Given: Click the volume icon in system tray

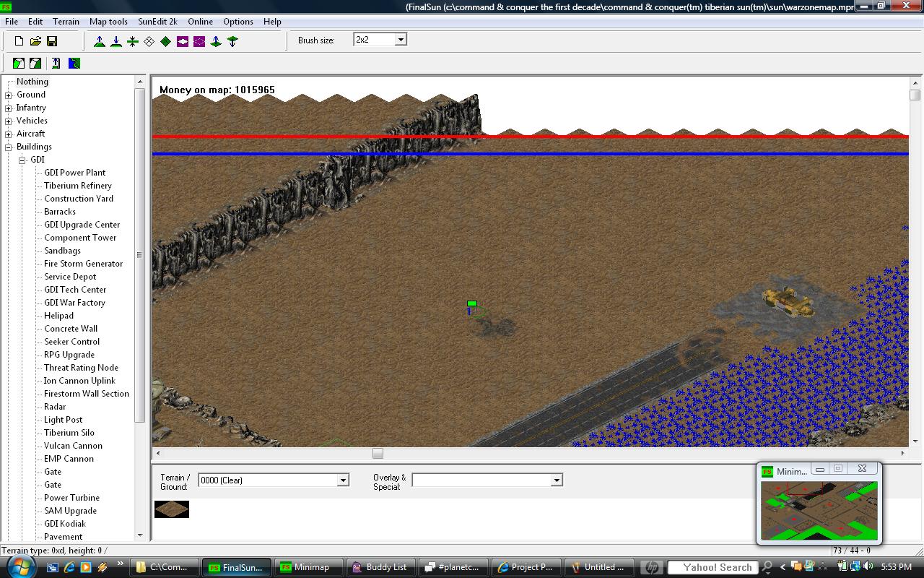Looking at the screenshot, I should tap(868, 566).
